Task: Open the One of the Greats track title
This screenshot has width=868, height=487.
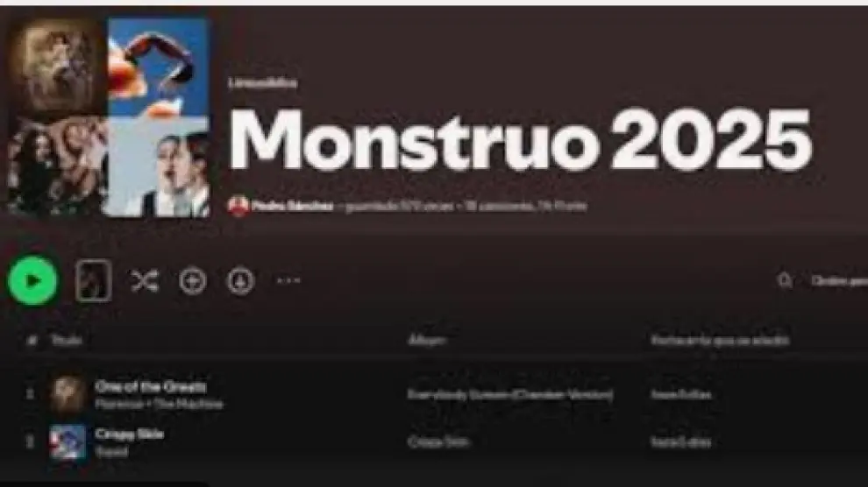Action: pos(151,386)
